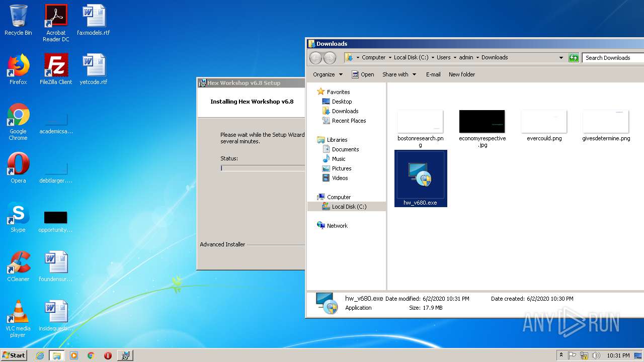The height and width of the screenshot is (362, 644).
Task: Open faxmodels.rtf on the desktop
Action: click(x=94, y=20)
